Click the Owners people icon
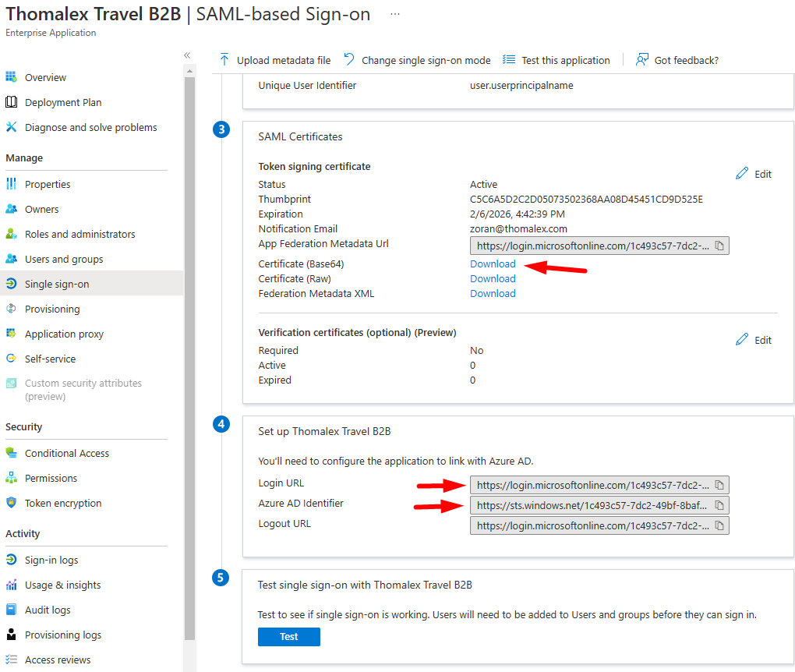 tap(11, 208)
